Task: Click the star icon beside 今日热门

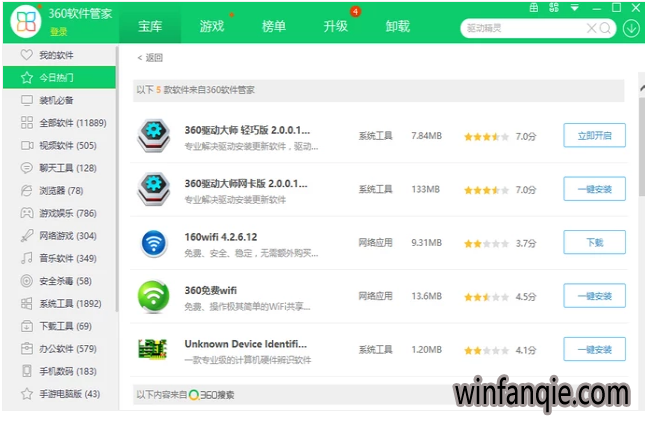Action: (x=27, y=77)
